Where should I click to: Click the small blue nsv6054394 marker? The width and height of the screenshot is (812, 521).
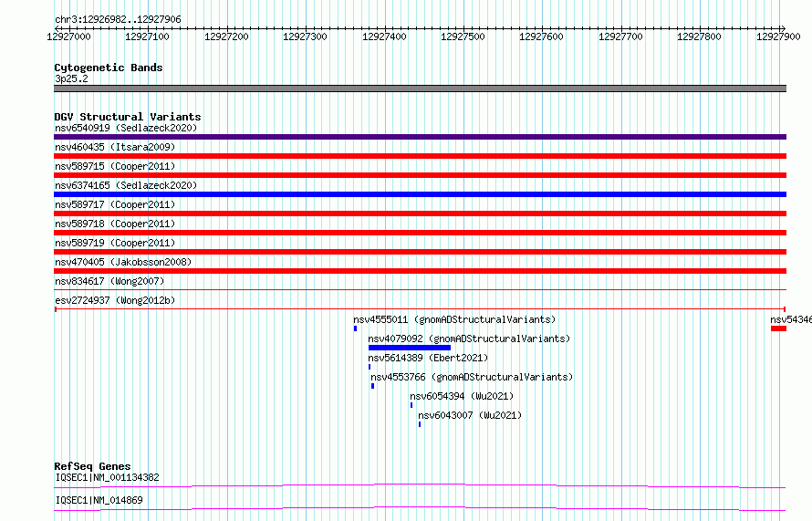411,405
